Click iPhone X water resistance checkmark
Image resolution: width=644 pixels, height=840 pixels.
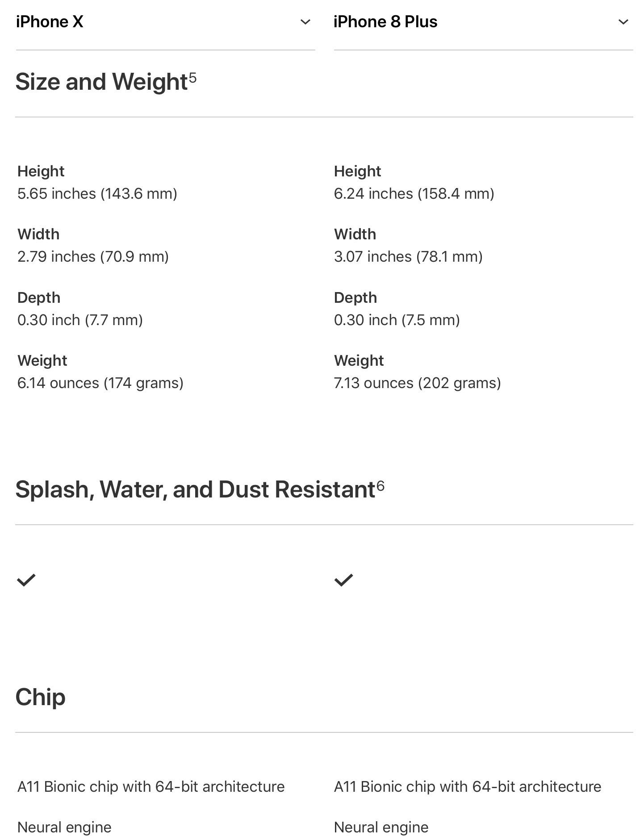point(26,580)
